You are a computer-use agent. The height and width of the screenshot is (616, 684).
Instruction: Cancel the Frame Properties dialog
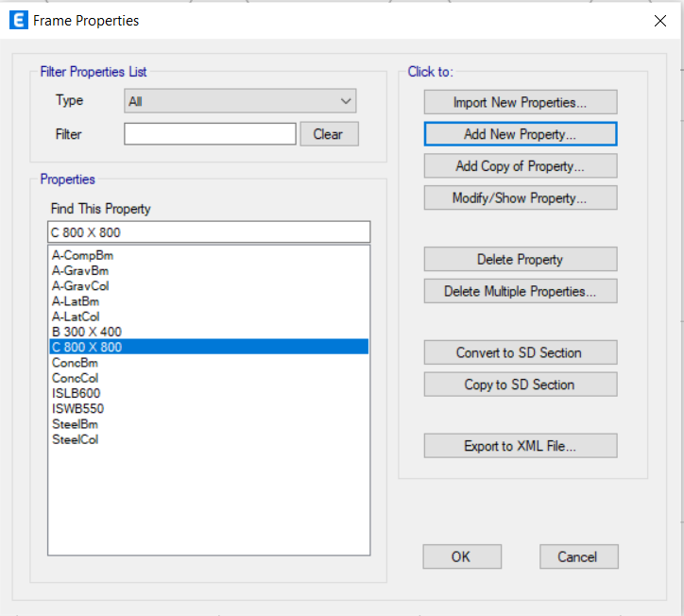tap(579, 556)
